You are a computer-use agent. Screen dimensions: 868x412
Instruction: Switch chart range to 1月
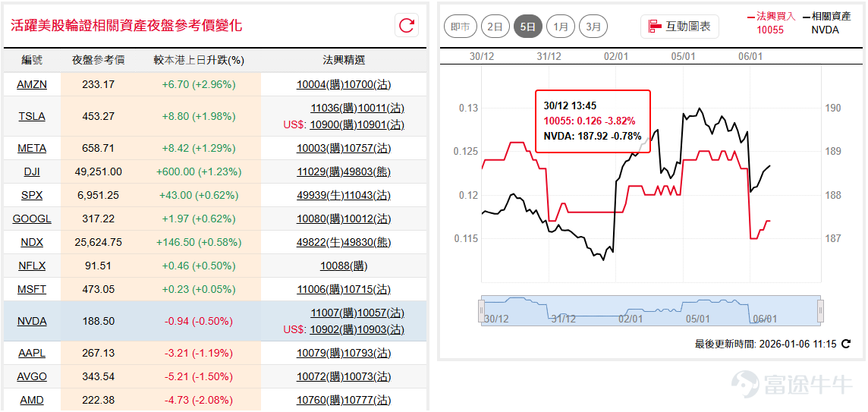[560, 26]
